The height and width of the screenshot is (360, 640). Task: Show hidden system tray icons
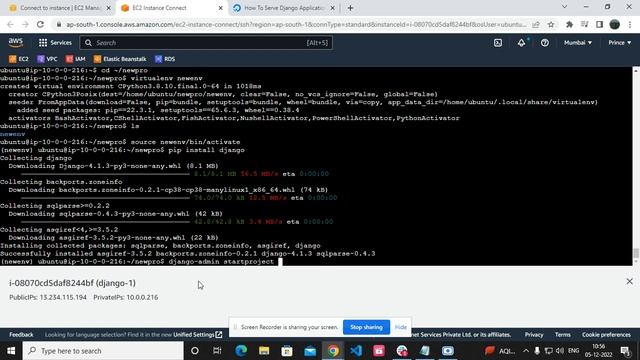526,351
